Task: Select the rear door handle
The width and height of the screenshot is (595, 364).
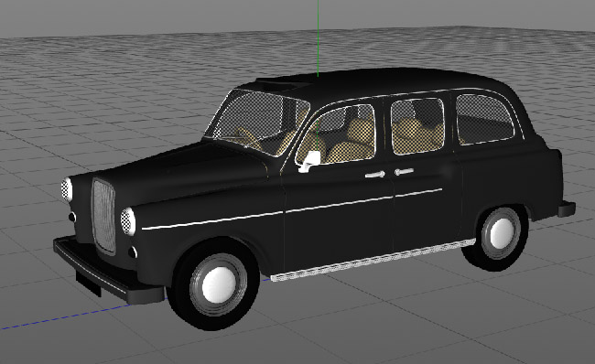Action: 404,172
